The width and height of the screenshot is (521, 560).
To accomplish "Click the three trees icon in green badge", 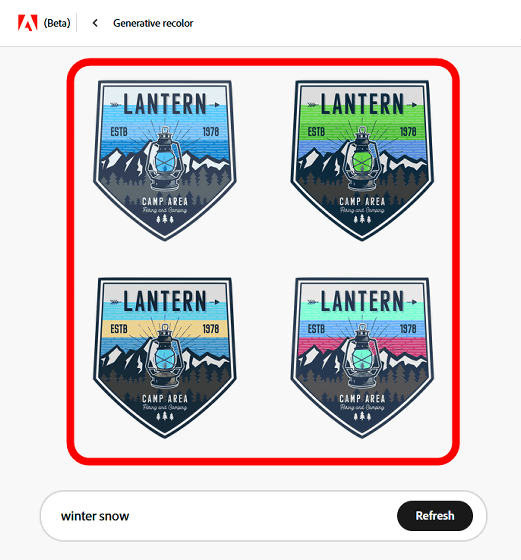I will (x=362, y=219).
